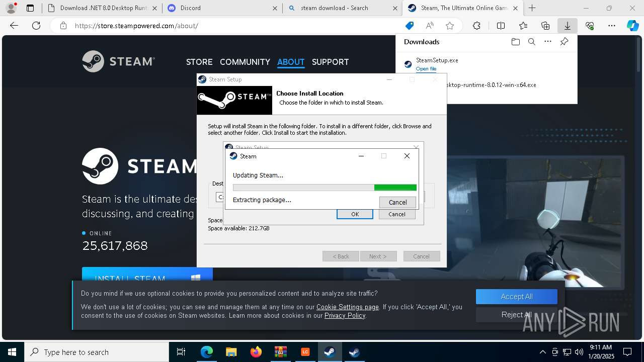This screenshot has height=362, width=644.
Task: Click the Read aloud icon
Action: [x=430, y=26]
